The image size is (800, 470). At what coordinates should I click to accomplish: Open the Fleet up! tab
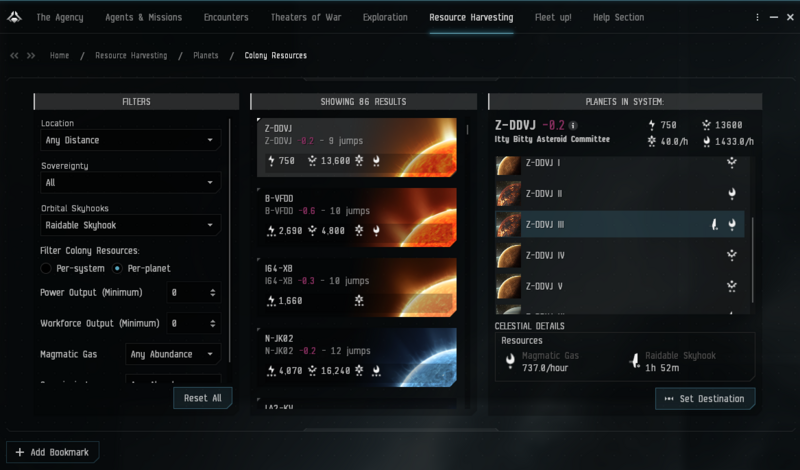[553, 17]
